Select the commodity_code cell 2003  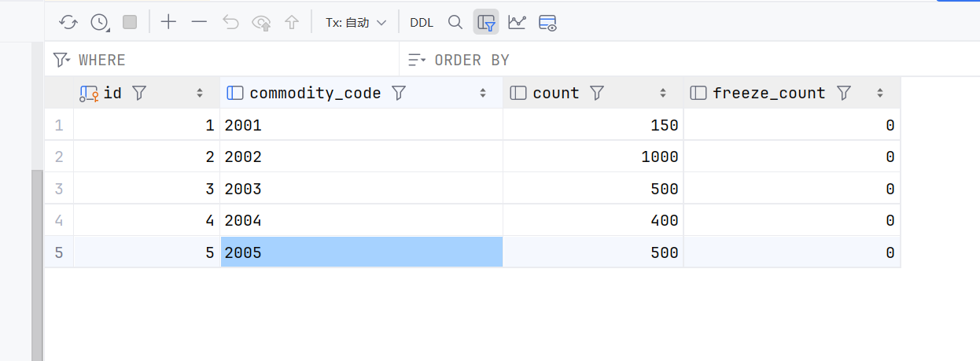coord(361,189)
